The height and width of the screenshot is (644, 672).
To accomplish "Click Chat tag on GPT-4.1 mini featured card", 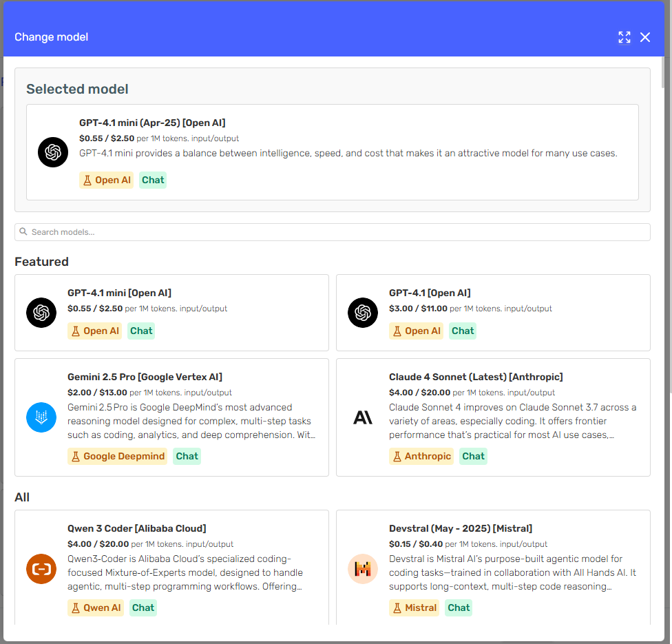I will (x=141, y=331).
